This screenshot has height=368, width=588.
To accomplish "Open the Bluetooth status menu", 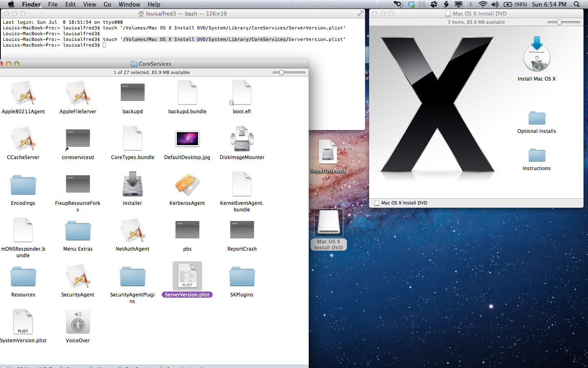I will click(x=470, y=4).
